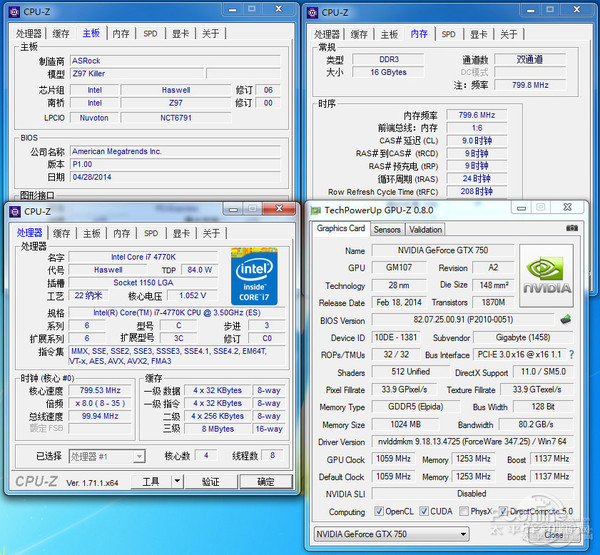The height and width of the screenshot is (555, 600).
Task: Click the 确定 button in CPU-Z
Action: pos(266,482)
